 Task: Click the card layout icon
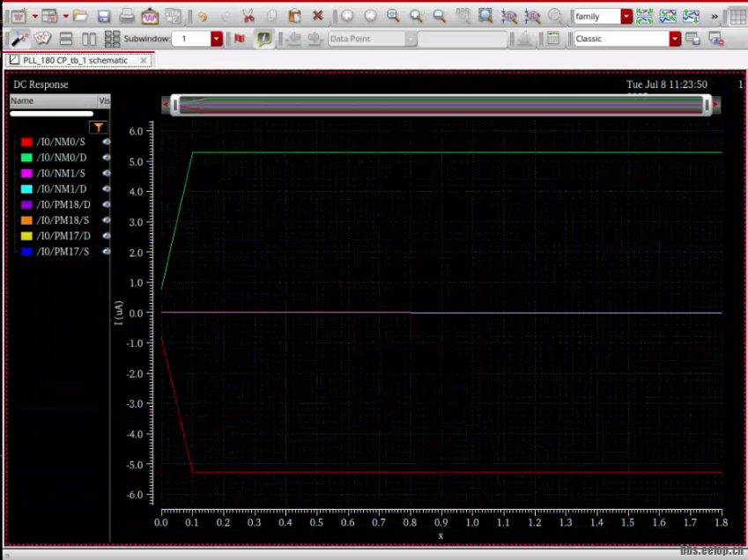(42, 39)
